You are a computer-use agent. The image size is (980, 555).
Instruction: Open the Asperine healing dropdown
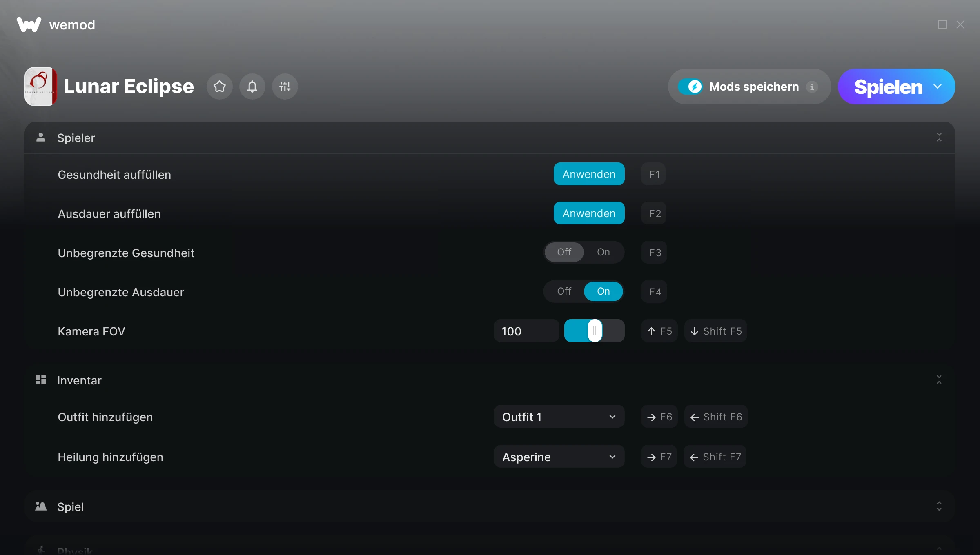tap(559, 457)
